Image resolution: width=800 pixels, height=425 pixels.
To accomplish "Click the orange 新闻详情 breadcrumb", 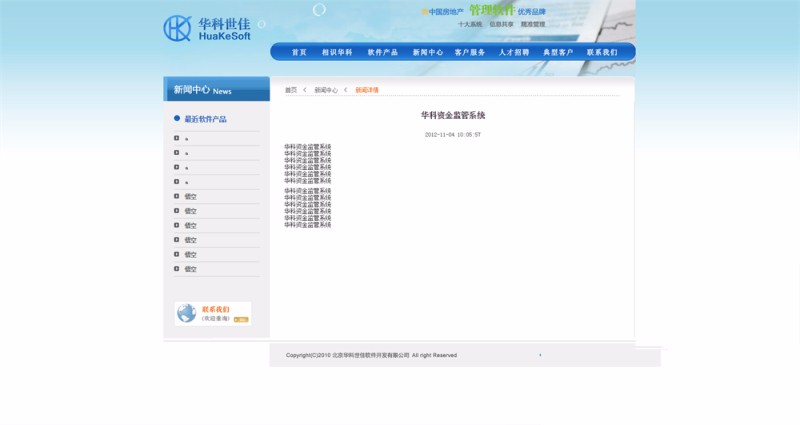I will point(367,90).
